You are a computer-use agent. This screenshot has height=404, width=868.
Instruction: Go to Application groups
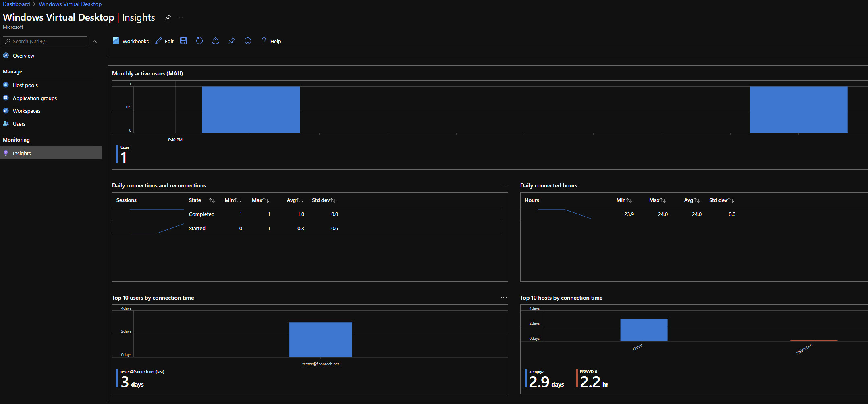[35, 98]
